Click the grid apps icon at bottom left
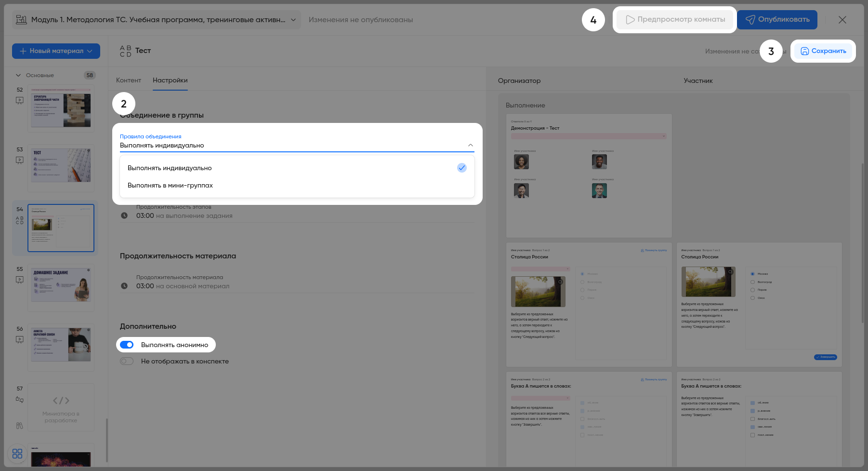This screenshot has height=471, width=868. pos(17,454)
